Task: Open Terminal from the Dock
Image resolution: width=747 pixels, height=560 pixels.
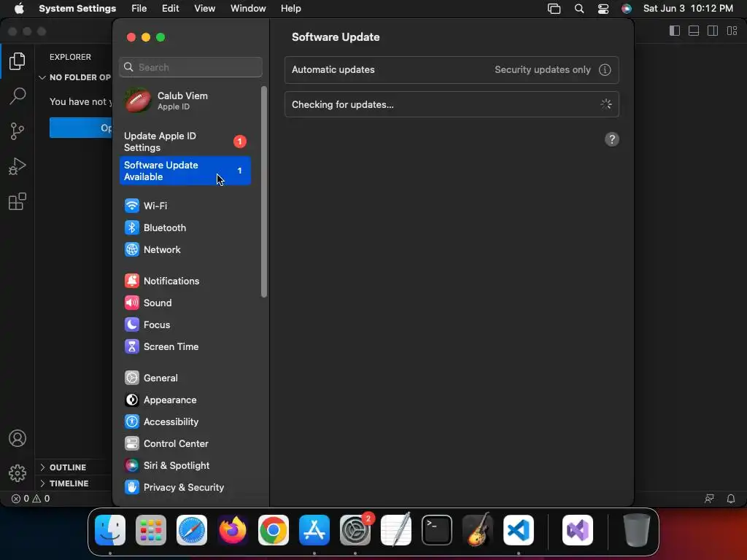Action: point(437,530)
